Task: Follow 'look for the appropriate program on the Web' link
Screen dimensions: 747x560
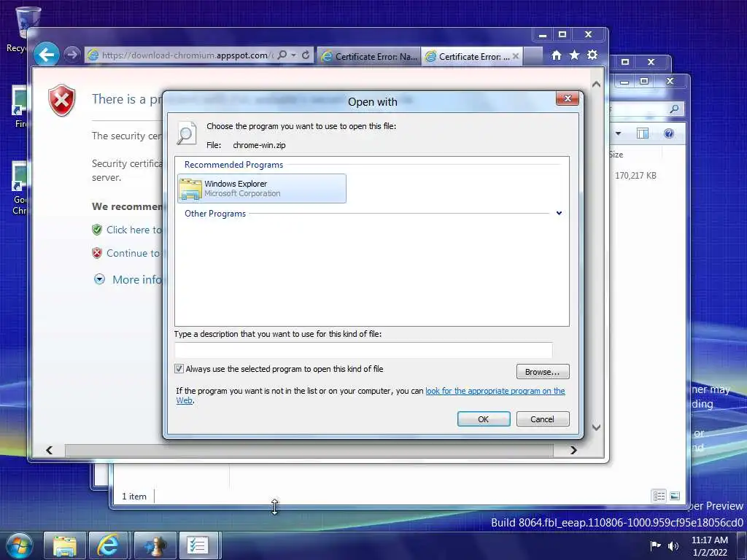Action: tap(495, 391)
